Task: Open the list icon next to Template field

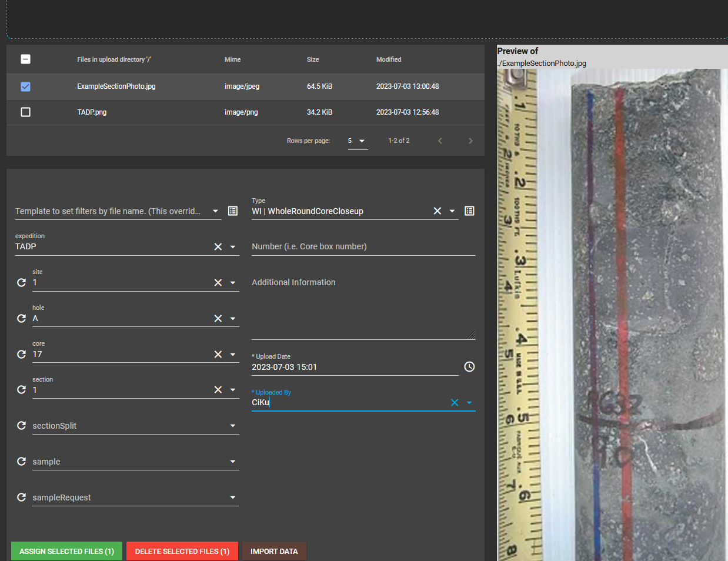Action: (233, 211)
